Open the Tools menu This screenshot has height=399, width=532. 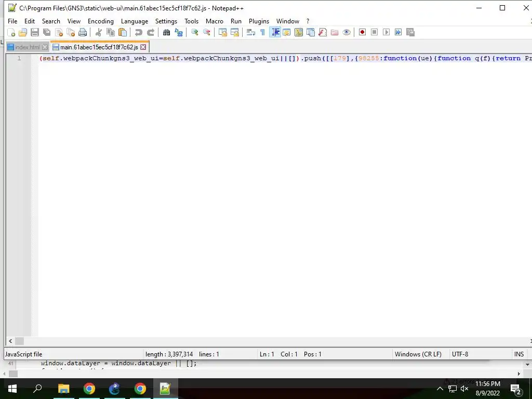coord(191,21)
